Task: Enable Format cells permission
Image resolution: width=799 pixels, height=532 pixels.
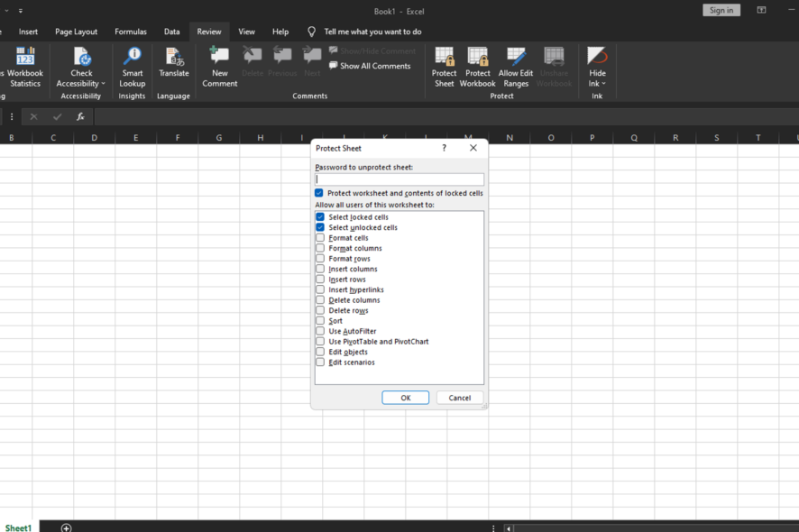Action: pyautogui.click(x=320, y=237)
